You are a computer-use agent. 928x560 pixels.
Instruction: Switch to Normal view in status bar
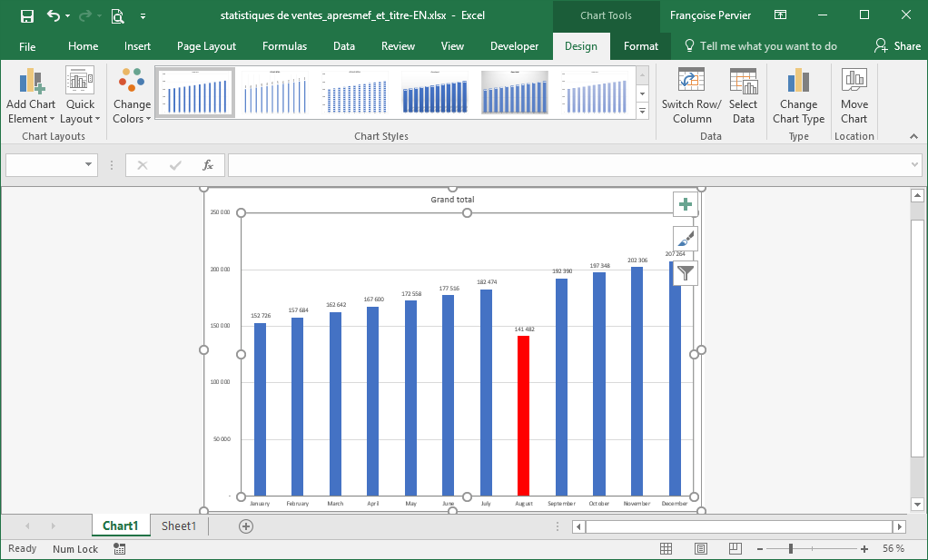click(666, 549)
